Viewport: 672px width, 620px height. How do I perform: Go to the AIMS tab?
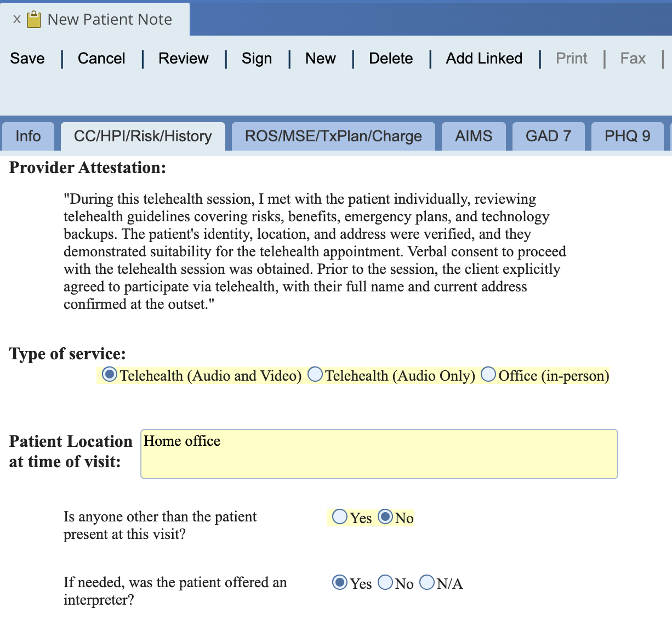click(x=474, y=136)
